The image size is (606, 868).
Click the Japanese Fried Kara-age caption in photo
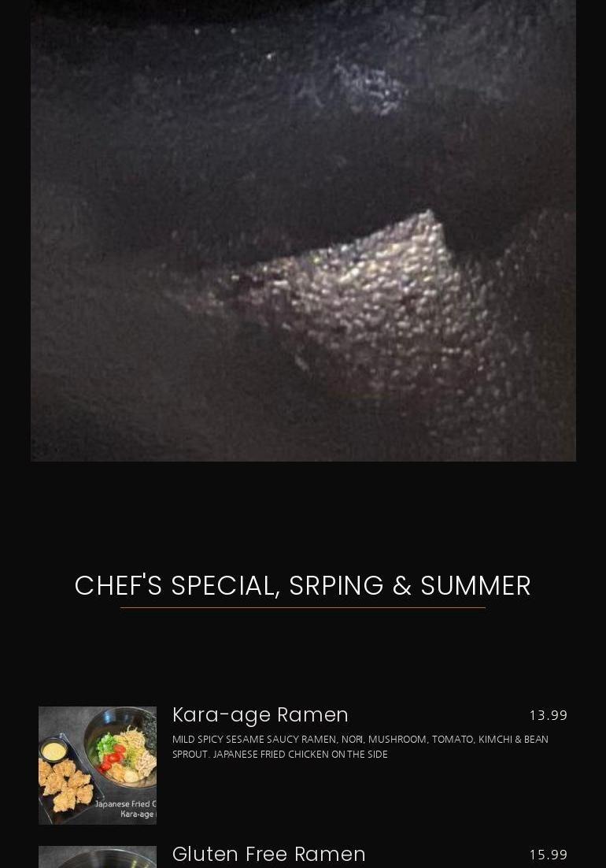pyautogui.click(x=126, y=809)
